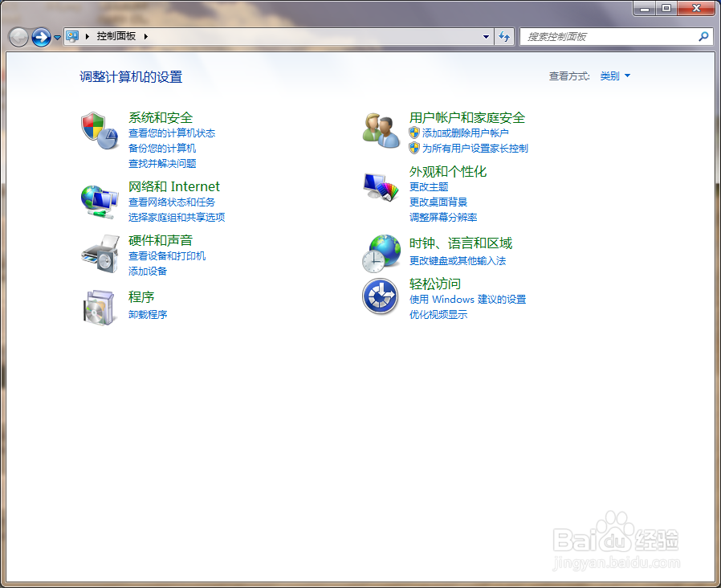The height and width of the screenshot is (588, 721).
Task: Click the 轻松访问 accessibility icon
Action: coord(380,297)
